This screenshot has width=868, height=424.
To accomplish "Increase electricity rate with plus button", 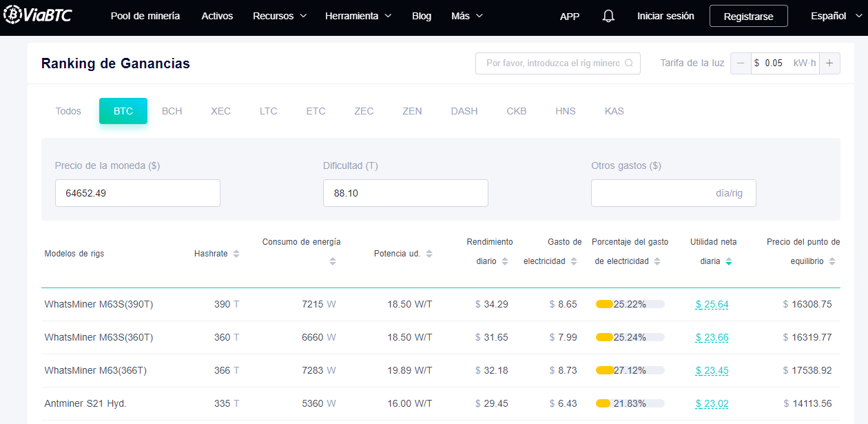I will click(x=829, y=63).
